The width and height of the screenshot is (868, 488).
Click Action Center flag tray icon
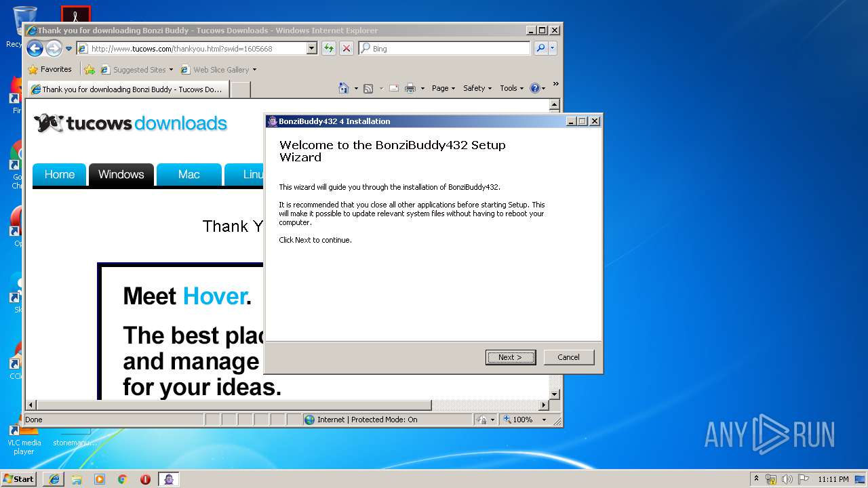[x=804, y=479]
